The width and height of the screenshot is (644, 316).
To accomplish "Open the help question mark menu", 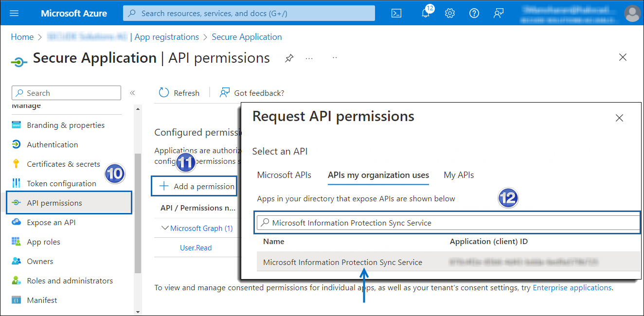I will (x=474, y=13).
